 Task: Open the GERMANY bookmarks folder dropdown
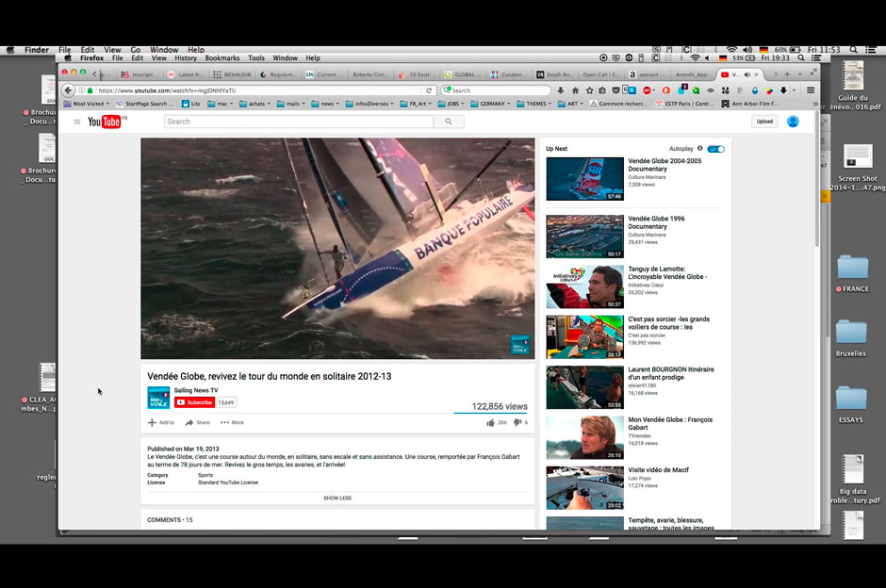tap(492, 104)
